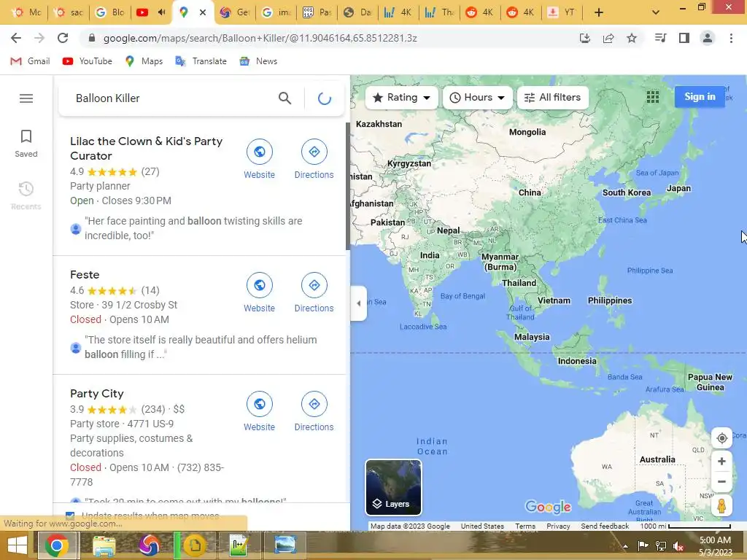Open the Saved places panel

[x=26, y=144]
